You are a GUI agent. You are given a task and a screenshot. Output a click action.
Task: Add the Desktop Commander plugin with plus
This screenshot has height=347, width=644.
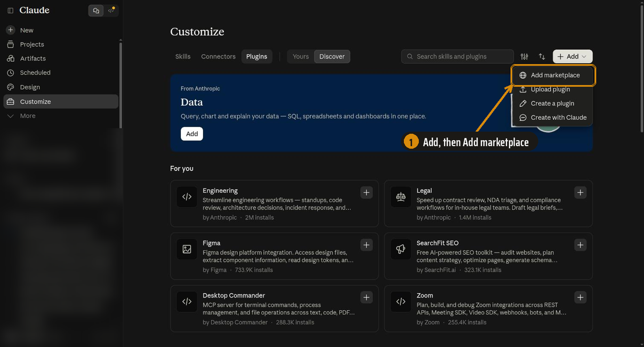click(366, 297)
